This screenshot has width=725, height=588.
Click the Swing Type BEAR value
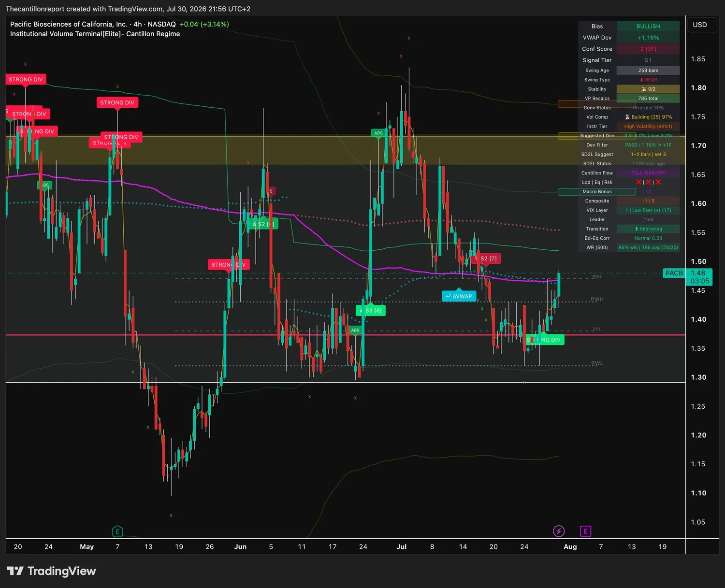tap(648, 80)
